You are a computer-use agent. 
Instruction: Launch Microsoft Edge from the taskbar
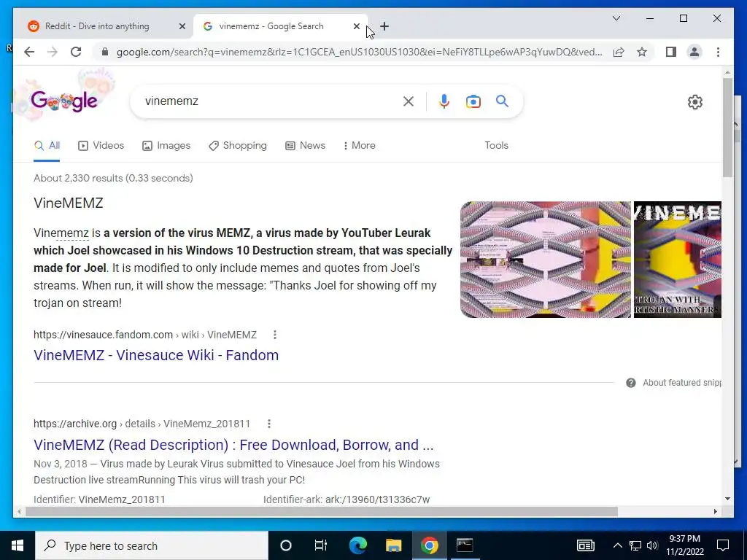tap(357, 545)
